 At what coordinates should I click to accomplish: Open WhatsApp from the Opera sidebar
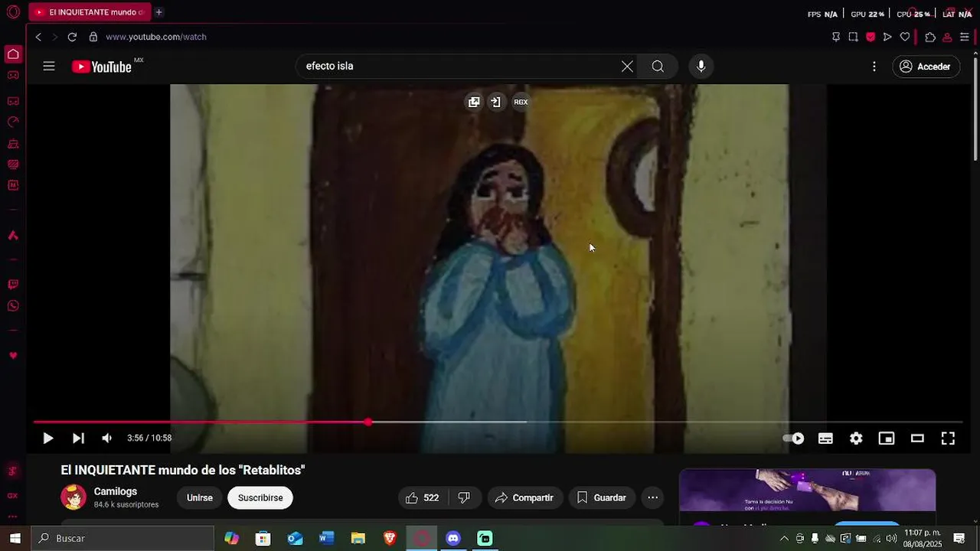13,306
